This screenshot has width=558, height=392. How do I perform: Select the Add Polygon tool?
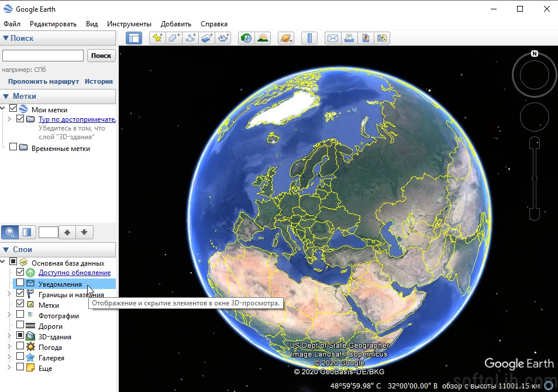point(174,38)
